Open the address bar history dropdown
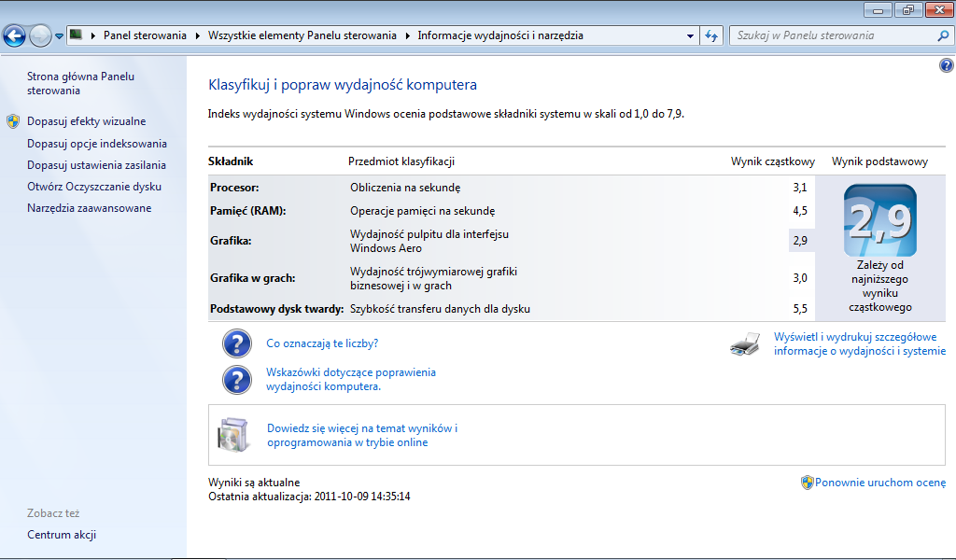The height and width of the screenshot is (560, 956). coord(690,36)
